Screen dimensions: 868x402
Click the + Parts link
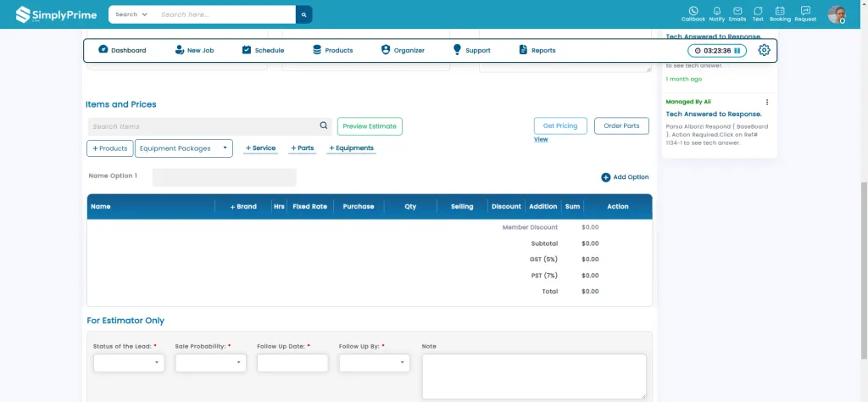(x=303, y=148)
